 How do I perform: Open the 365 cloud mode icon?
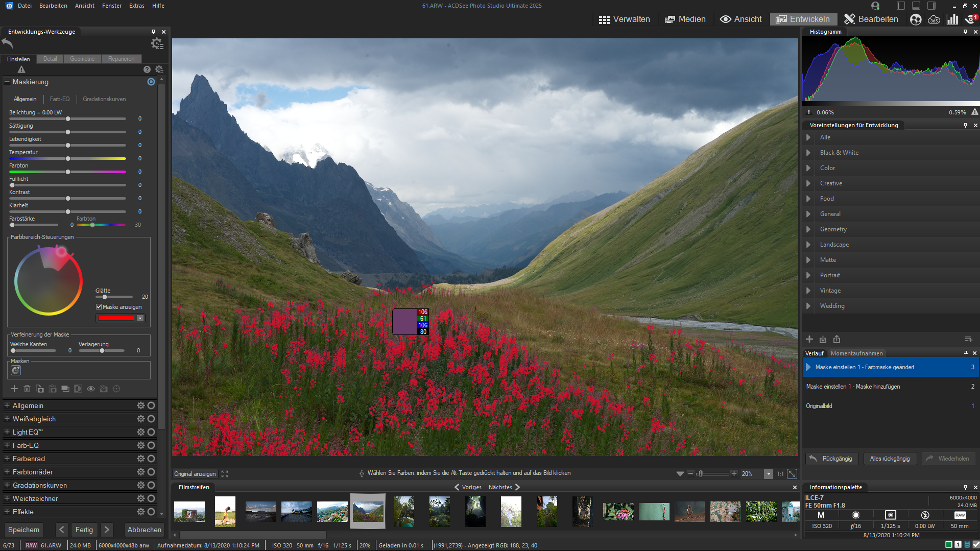tap(934, 19)
